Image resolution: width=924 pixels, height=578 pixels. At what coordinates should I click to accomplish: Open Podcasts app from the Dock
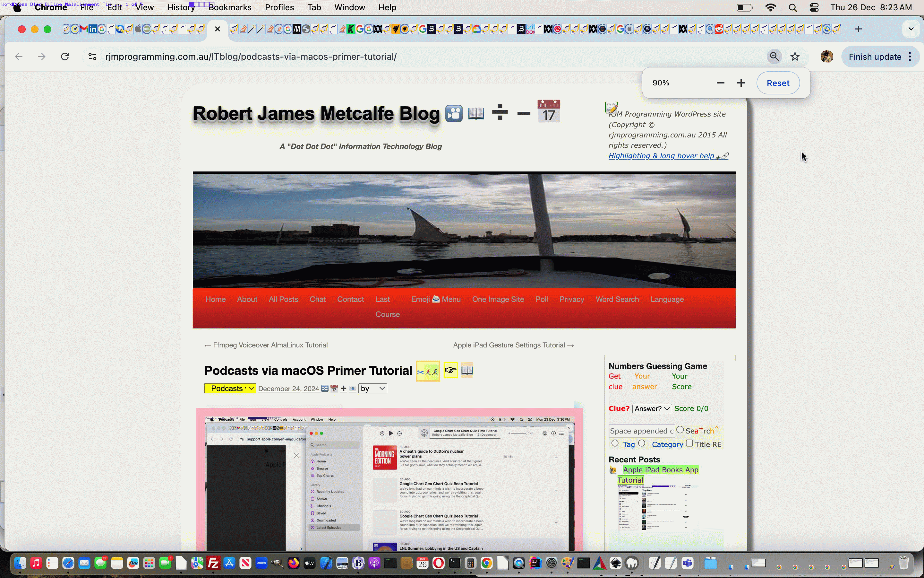[x=374, y=563]
